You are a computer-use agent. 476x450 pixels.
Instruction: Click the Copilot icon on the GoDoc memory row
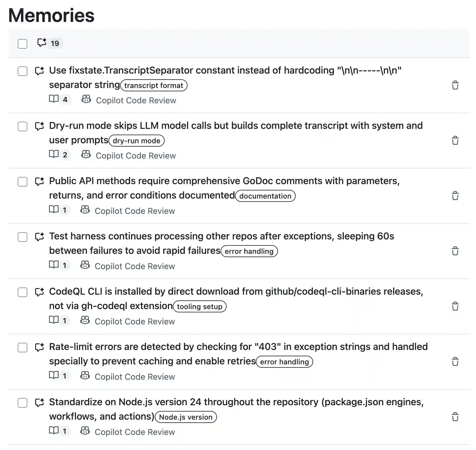point(85,210)
